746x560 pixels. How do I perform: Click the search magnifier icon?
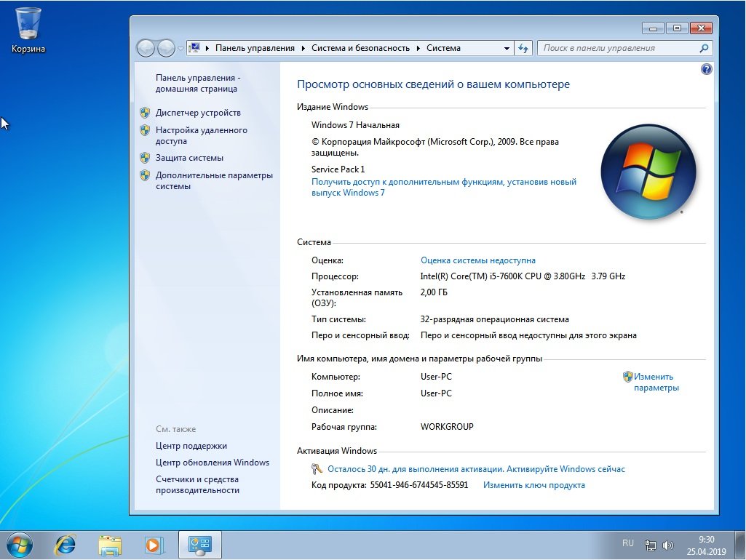point(703,49)
